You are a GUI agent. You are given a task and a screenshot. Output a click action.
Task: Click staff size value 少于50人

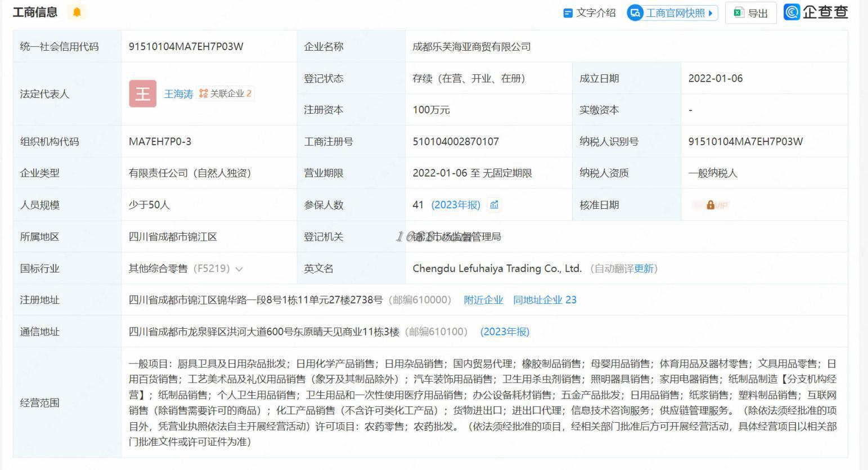[x=149, y=205]
